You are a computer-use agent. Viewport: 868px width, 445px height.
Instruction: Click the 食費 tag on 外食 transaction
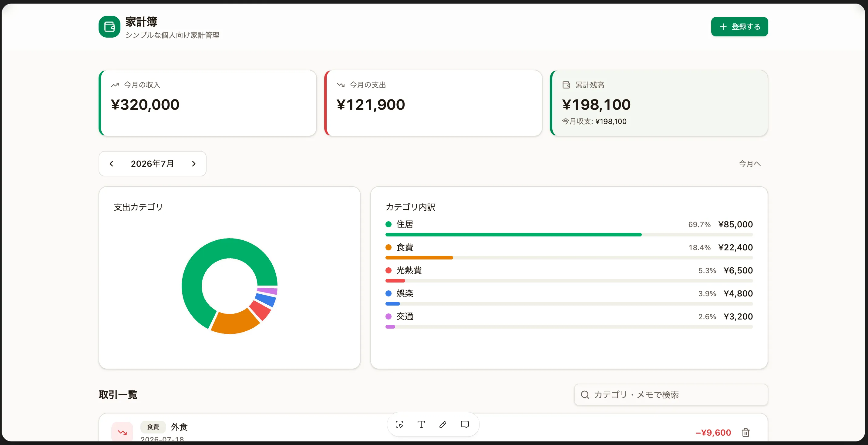153,427
